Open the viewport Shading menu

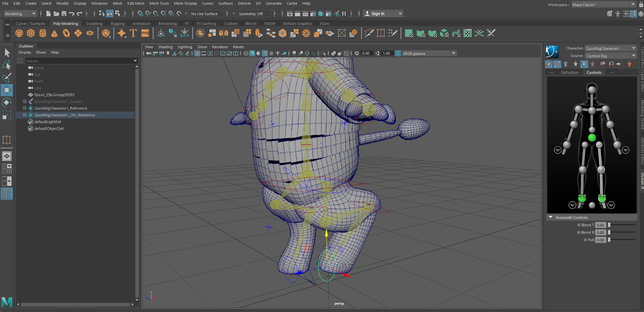tap(165, 47)
